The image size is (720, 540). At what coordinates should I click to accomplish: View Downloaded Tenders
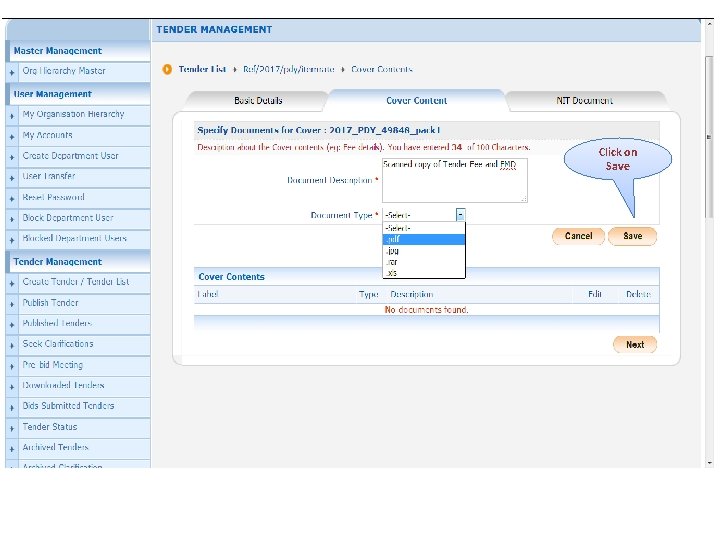coord(63,385)
